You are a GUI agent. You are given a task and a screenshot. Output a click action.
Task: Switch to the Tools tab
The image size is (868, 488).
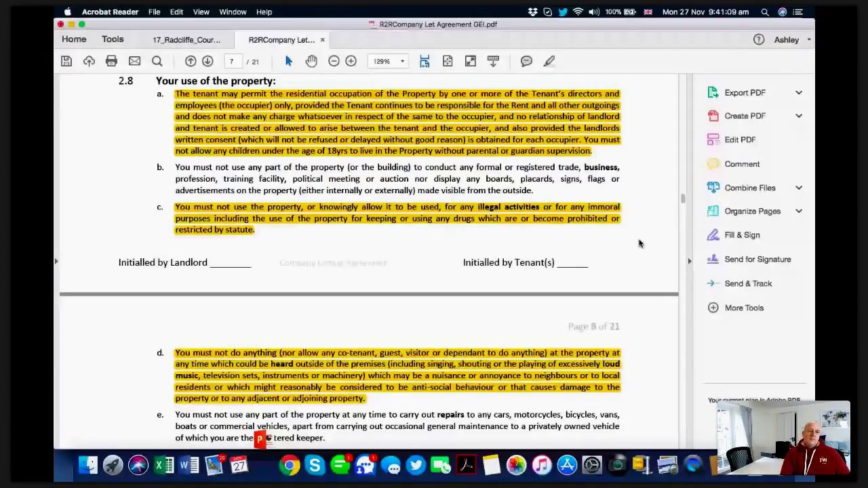[x=113, y=39]
